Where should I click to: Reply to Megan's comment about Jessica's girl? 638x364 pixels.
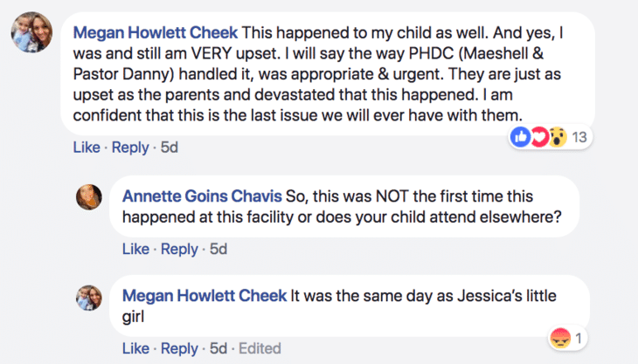pyautogui.click(x=179, y=348)
